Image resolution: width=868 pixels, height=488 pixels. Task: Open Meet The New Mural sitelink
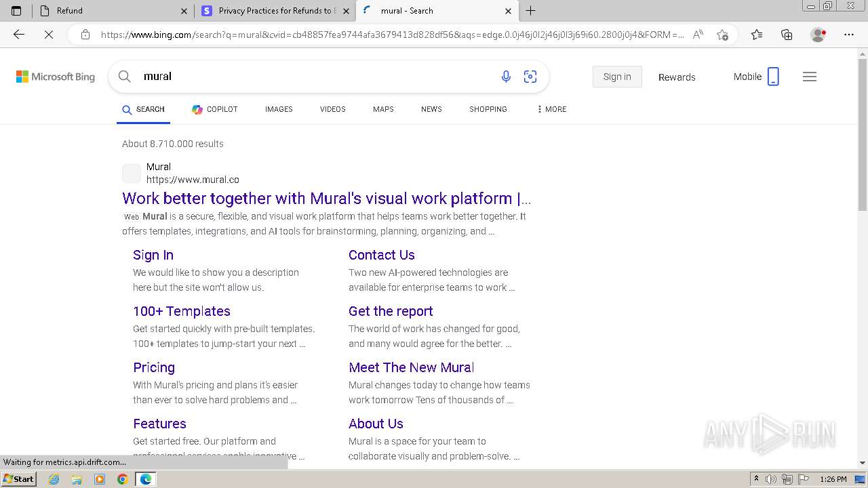[412, 367]
